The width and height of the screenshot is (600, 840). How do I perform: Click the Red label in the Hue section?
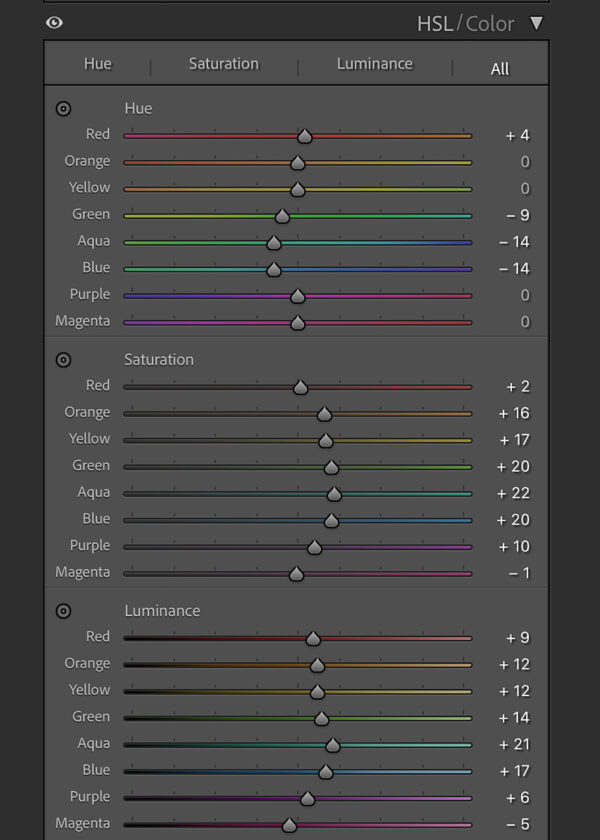98,134
